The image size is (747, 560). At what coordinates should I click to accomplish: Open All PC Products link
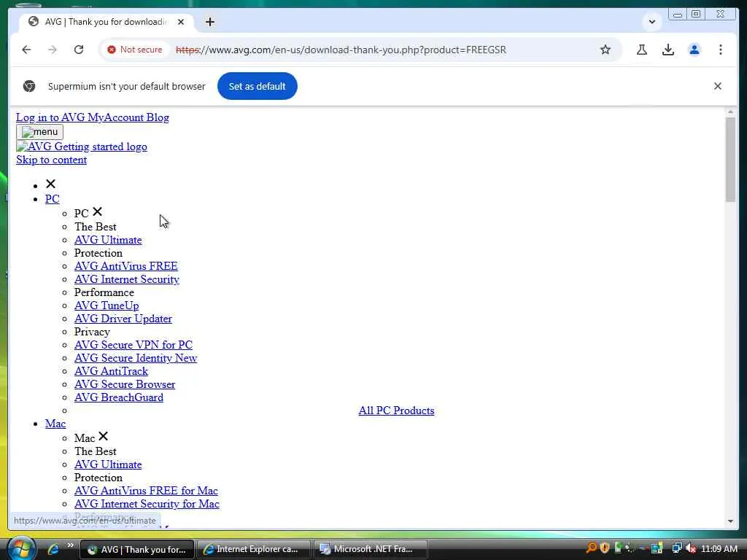coord(396,411)
